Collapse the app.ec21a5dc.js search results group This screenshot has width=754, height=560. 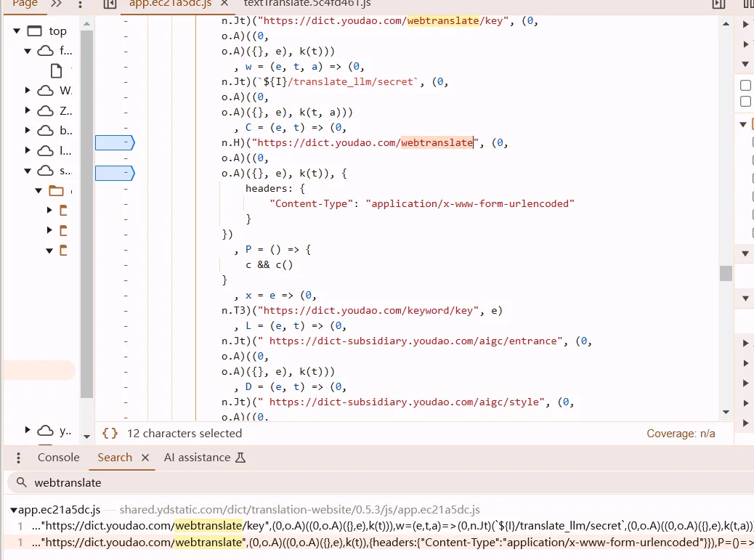[x=14, y=510]
